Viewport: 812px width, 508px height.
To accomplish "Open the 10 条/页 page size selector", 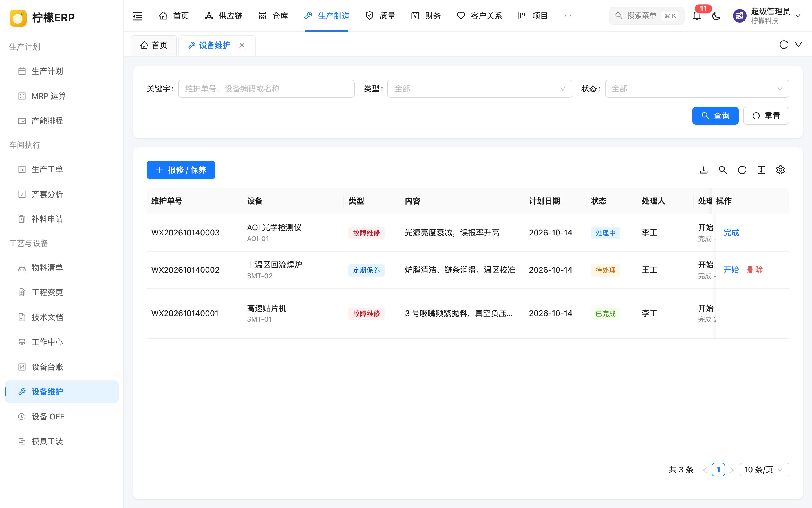I will (764, 469).
